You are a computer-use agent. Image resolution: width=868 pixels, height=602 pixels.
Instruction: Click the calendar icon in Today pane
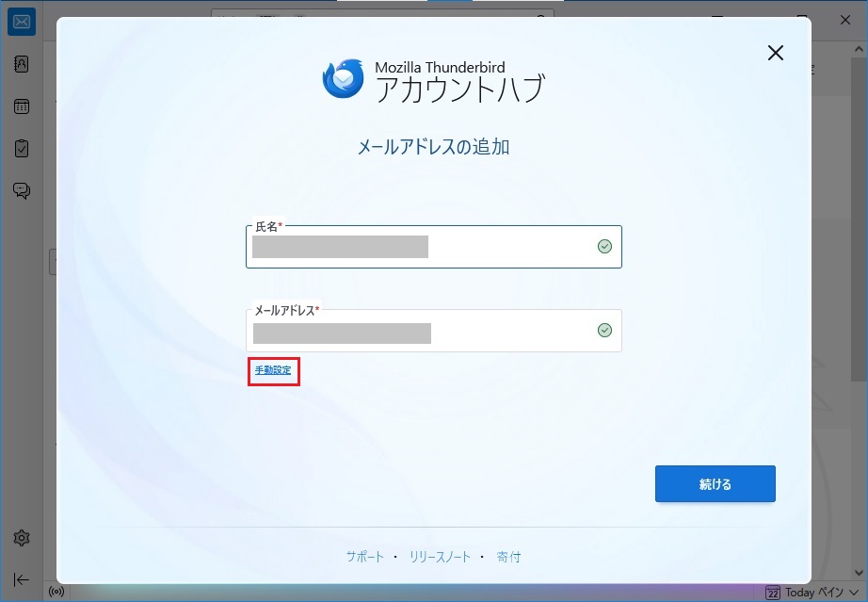[x=772, y=593]
